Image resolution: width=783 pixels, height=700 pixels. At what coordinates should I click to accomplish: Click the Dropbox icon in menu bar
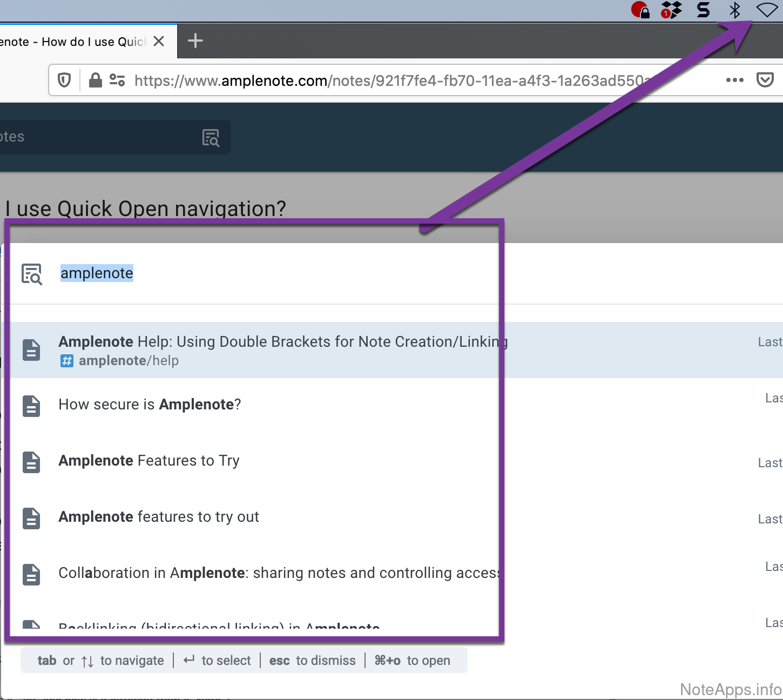coord(671,10)
